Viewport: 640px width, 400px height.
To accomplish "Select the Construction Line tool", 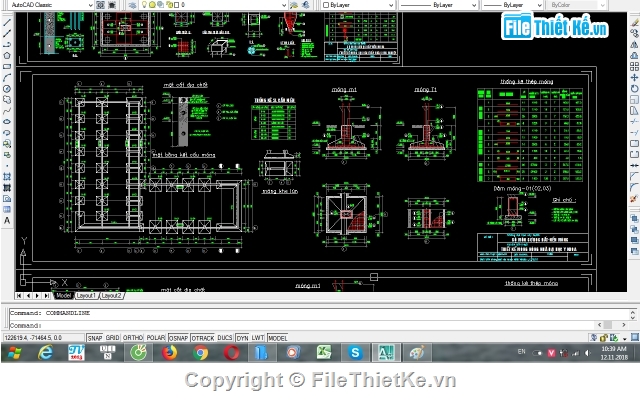I will (x=7, y=33).
